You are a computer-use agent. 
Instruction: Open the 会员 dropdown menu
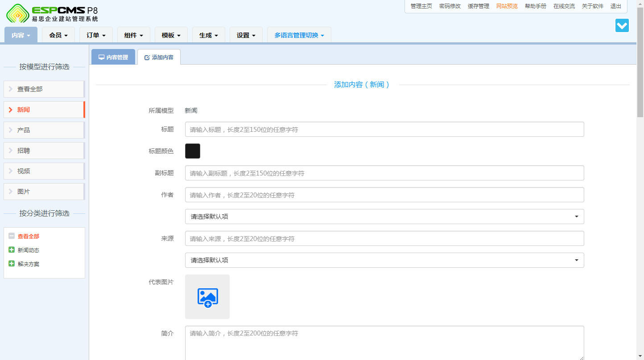[58, 35]
